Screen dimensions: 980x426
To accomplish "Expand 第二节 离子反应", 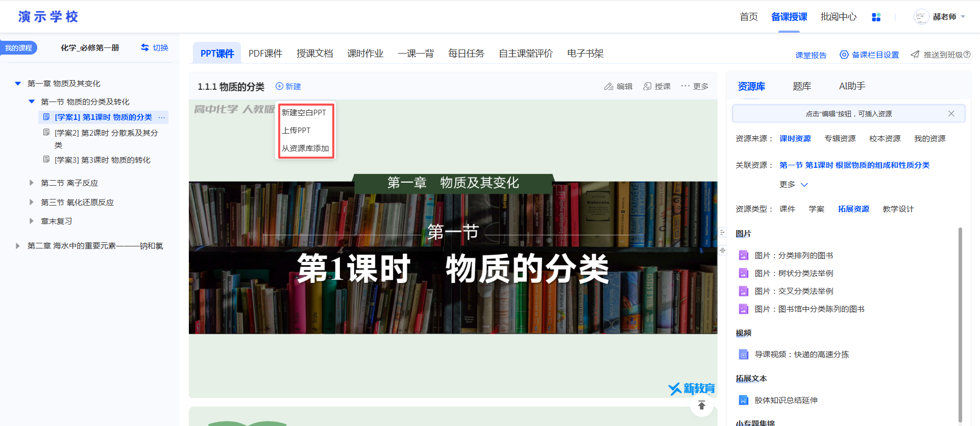I will coord(32,183).
